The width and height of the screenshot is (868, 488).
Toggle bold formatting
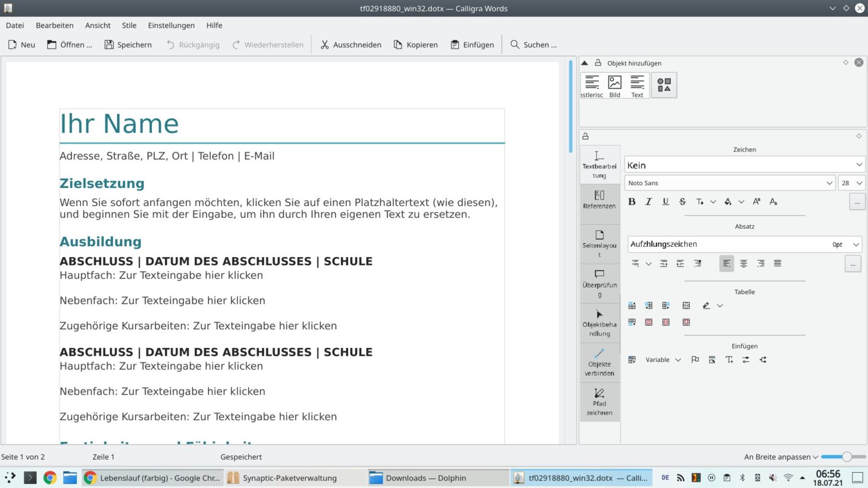(632, 202)
